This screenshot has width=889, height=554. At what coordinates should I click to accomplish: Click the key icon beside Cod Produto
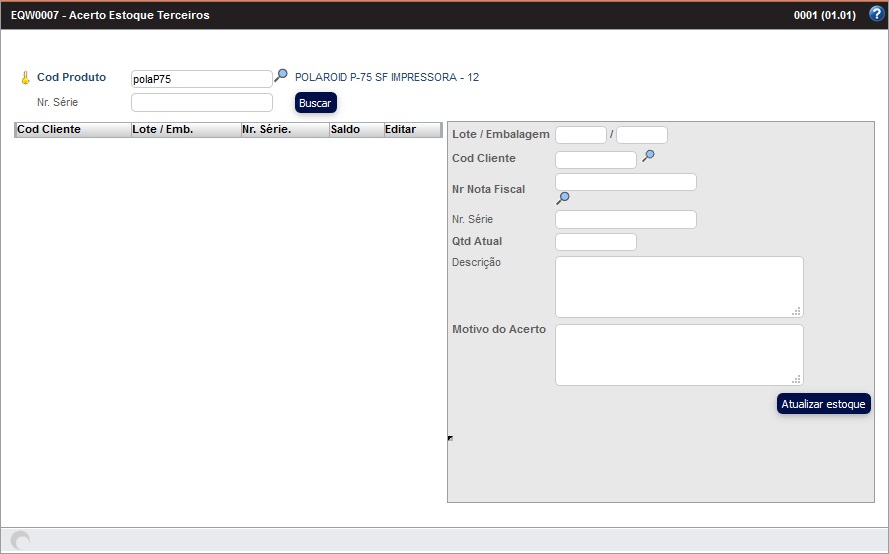(x=25, y=78)
